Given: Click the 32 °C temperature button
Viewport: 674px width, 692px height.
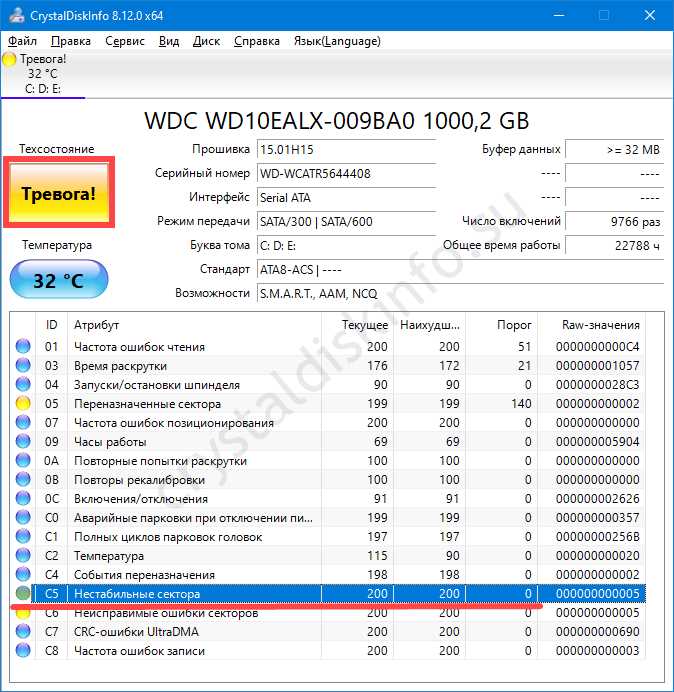Looking at the screenshot, I should (59, 280).
